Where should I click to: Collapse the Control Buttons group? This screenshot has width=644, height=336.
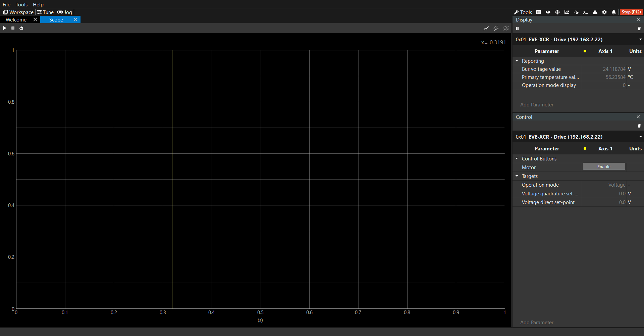click(x=517, y=158)
